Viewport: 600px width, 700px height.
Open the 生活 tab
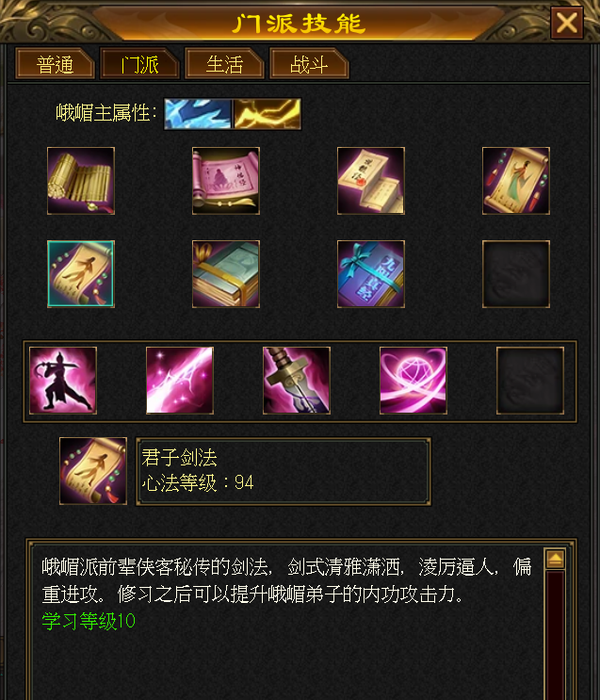[x=225, y=63]
